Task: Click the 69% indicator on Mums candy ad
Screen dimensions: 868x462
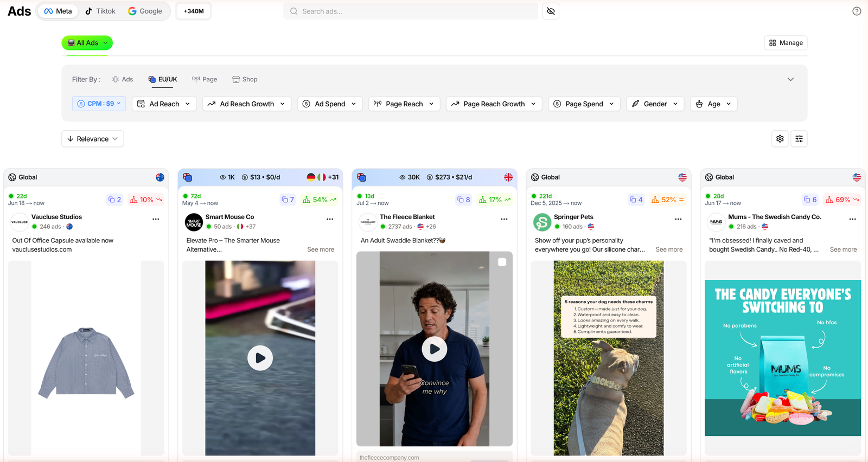Action: [843, 200]
